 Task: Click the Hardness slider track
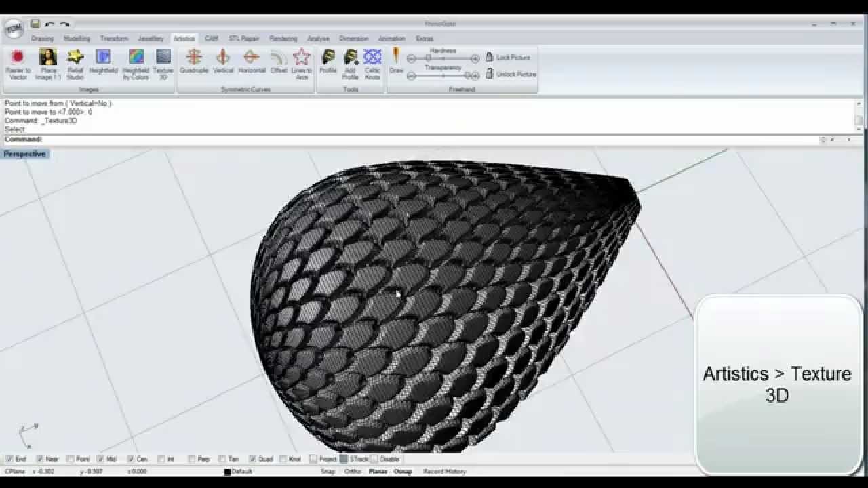click(443, 59)
